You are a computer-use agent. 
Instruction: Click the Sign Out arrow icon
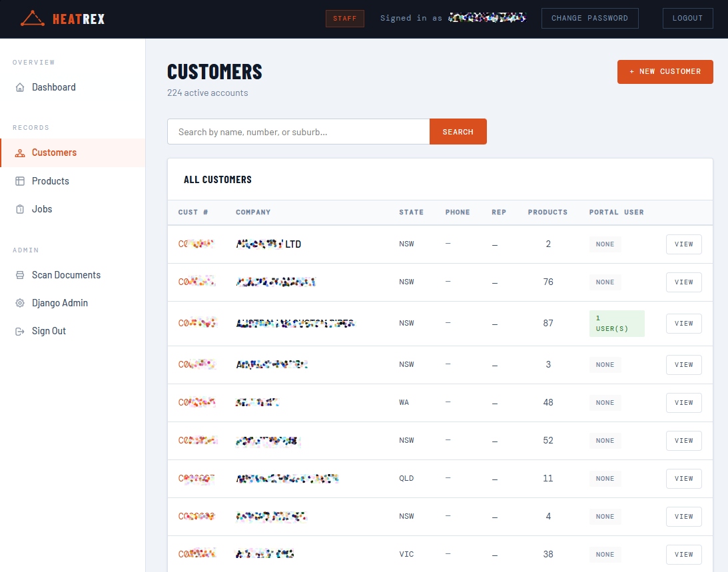click(x=20, y=331)
